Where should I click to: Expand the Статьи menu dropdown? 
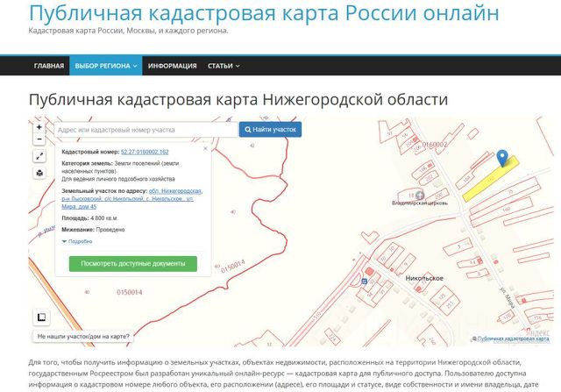coord(224,66)
